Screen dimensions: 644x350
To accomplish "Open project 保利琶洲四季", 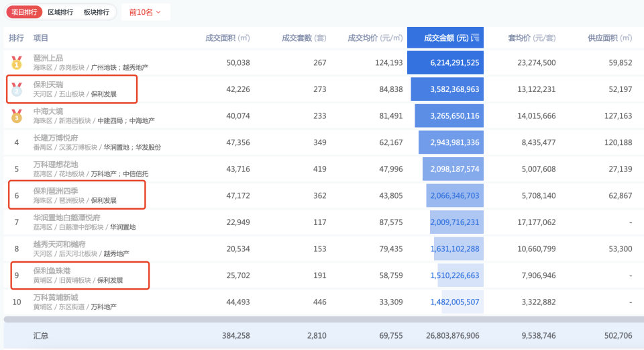I will [x=56, y=191].
